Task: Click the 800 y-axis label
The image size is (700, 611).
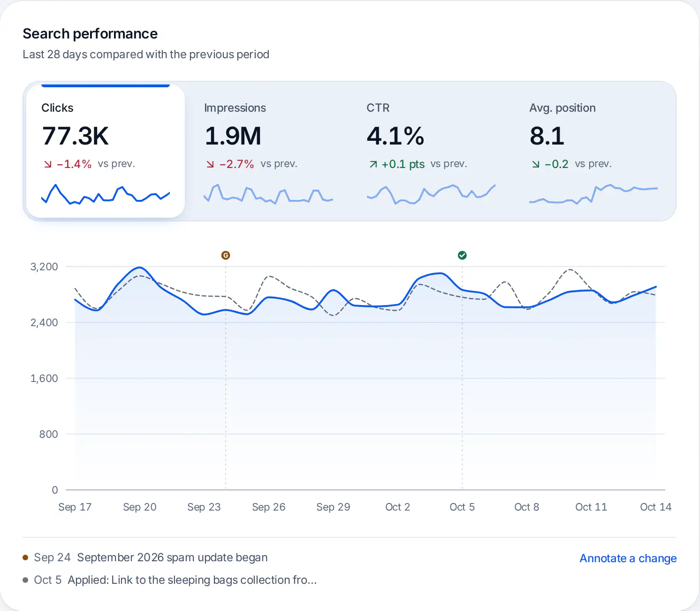Action: click(x=49, y=435)
